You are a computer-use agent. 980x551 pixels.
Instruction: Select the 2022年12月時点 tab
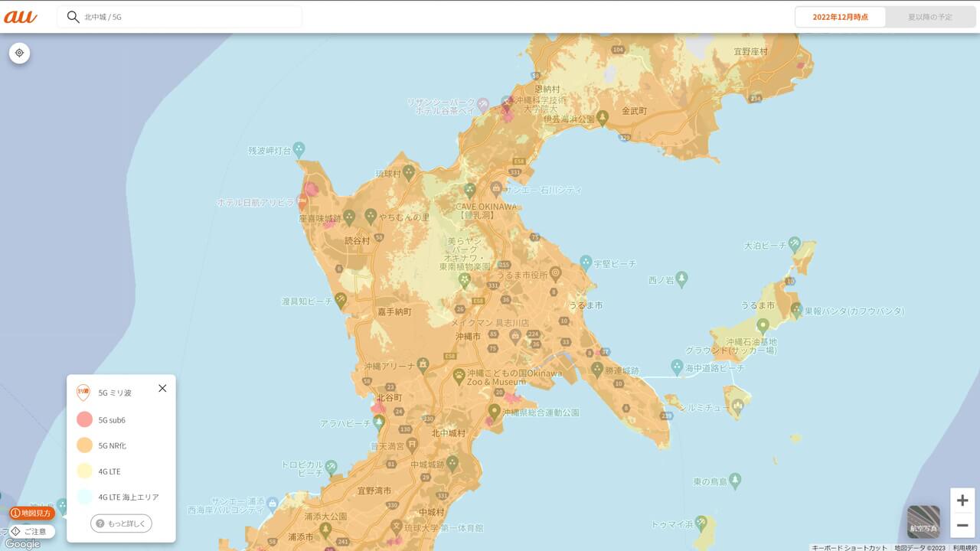(x=840, y=16)
